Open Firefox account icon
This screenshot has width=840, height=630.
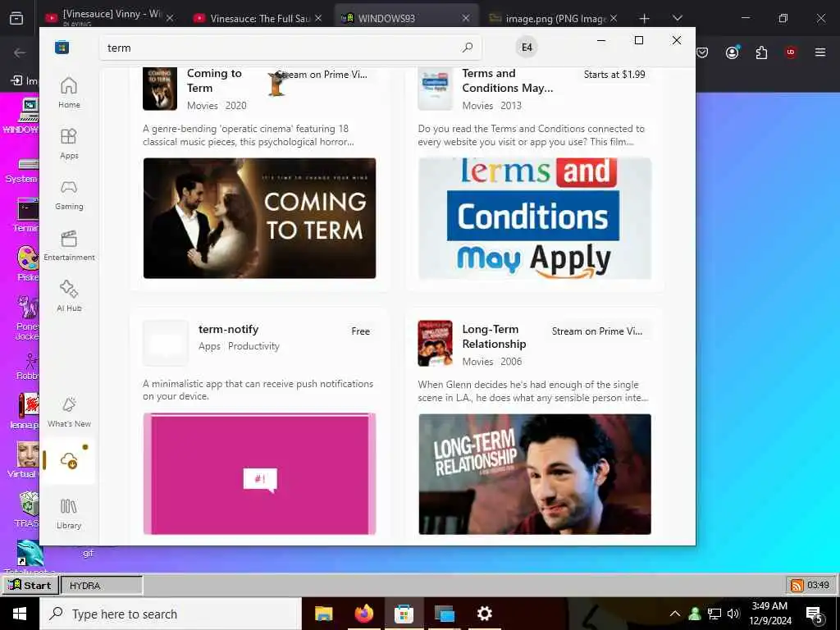(x=733, y=52)
